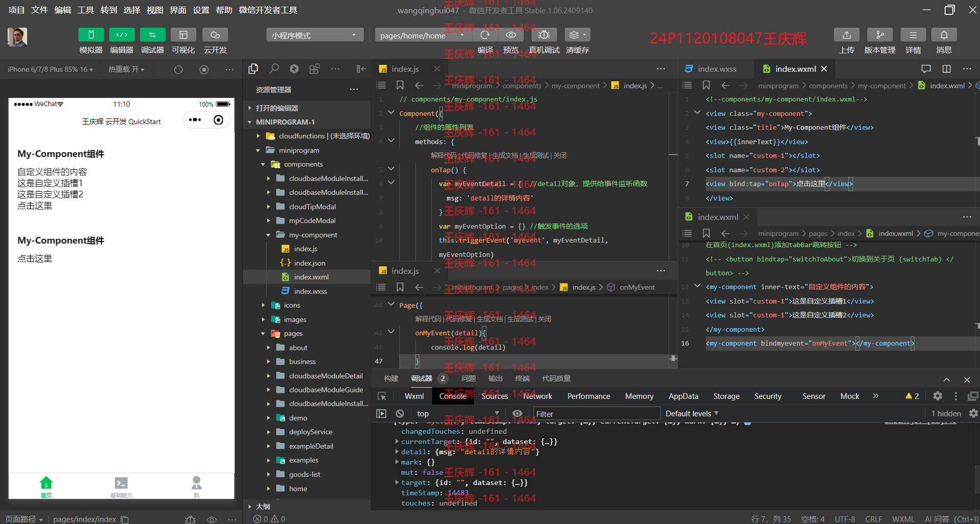
Task: Toggle the visualization panel button
Action: [183, 35]
